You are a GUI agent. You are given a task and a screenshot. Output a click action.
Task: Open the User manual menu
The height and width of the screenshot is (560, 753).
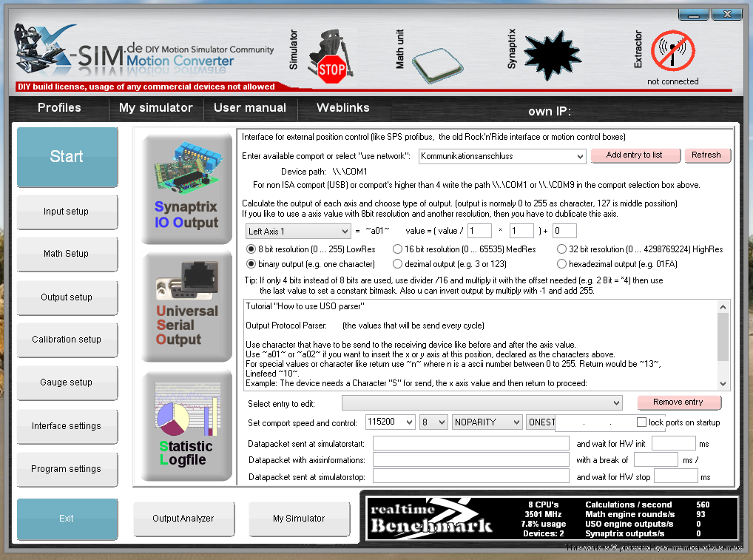249,108
